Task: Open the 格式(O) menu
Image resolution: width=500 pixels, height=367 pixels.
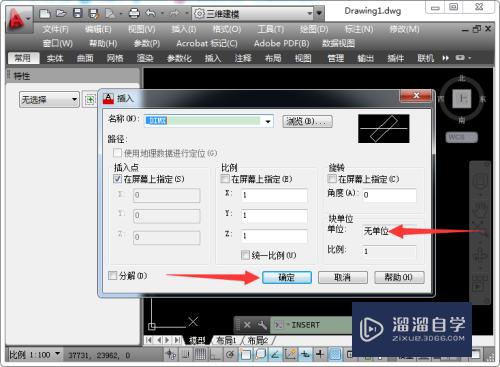Action: coord(227,29)
